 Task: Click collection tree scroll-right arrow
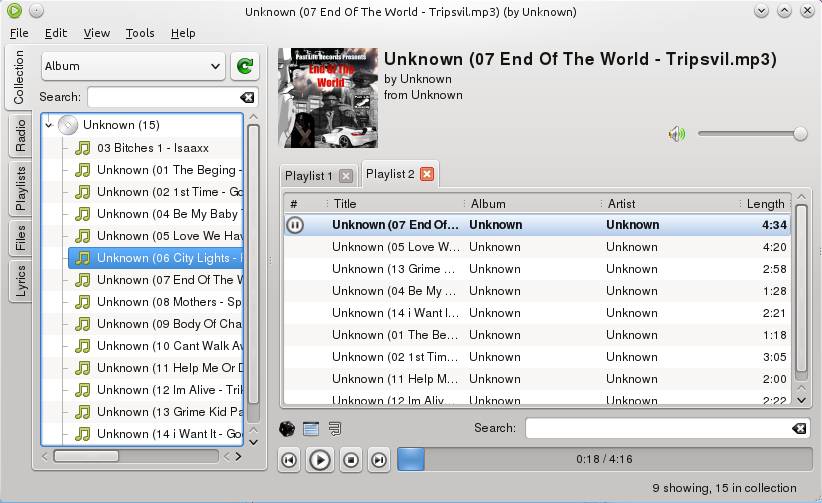[x=238, y=456]
